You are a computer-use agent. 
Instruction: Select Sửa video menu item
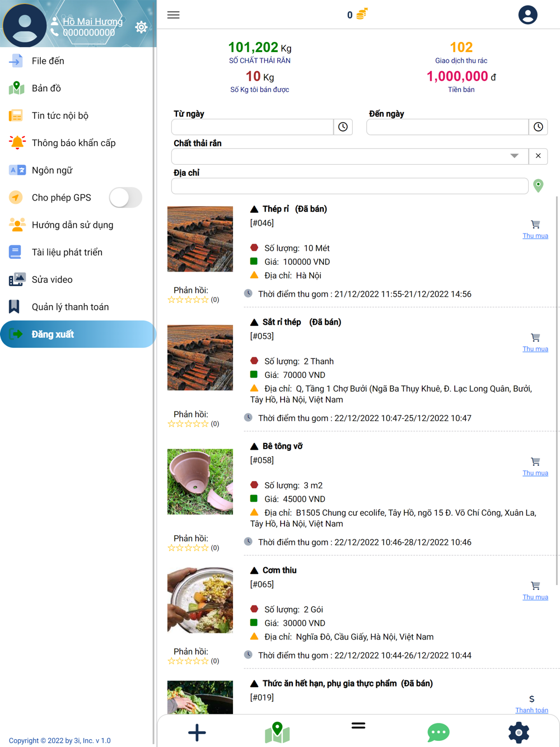[x=78, y=280]
